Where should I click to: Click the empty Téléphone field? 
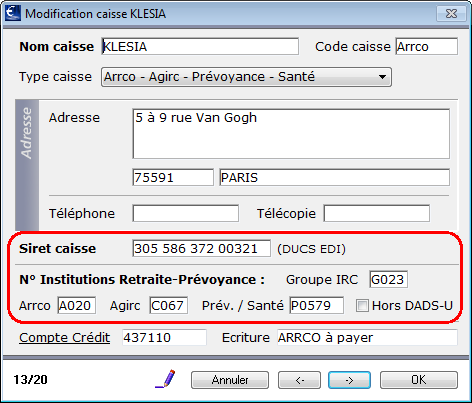pos(186,213)
